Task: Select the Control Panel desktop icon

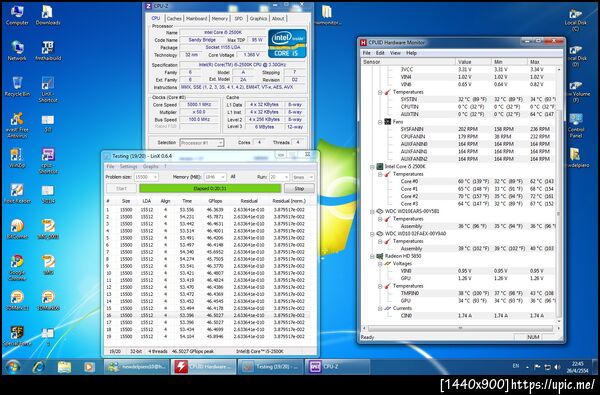Action: pos(575,126)
